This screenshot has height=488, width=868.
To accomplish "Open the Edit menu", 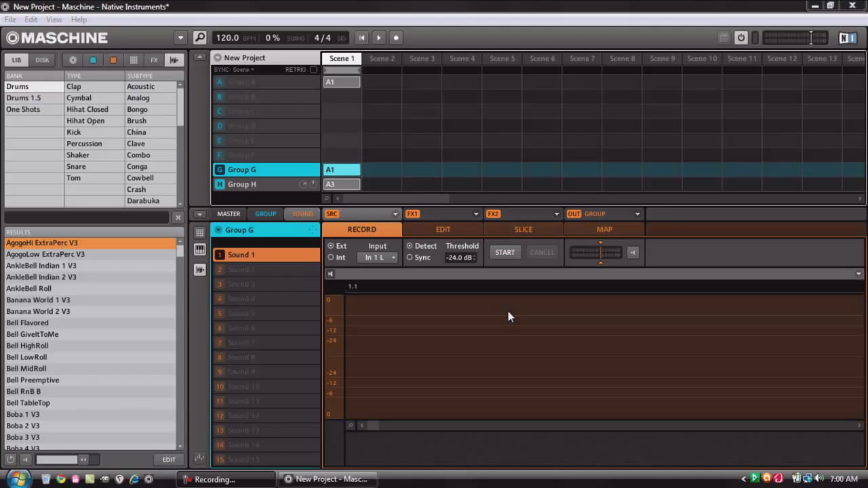I will [31, 20].
